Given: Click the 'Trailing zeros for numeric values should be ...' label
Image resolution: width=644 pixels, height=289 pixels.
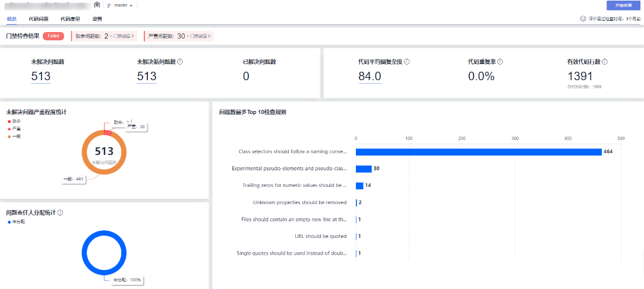Looking at the screenshot, I should [x=295, y=185].
